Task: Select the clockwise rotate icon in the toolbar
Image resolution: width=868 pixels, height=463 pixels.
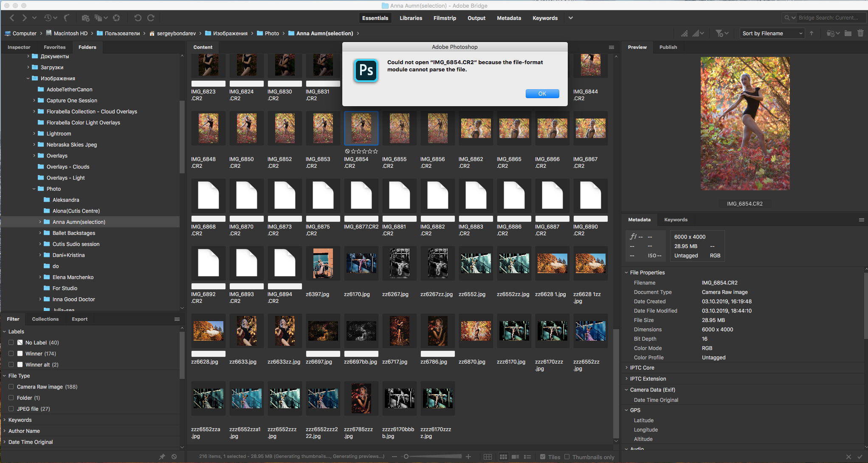Action: coord(151,18)
